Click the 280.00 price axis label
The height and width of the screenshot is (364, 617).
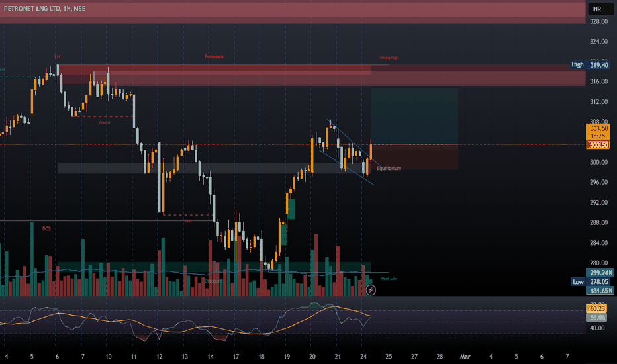(x=598, y=263)
